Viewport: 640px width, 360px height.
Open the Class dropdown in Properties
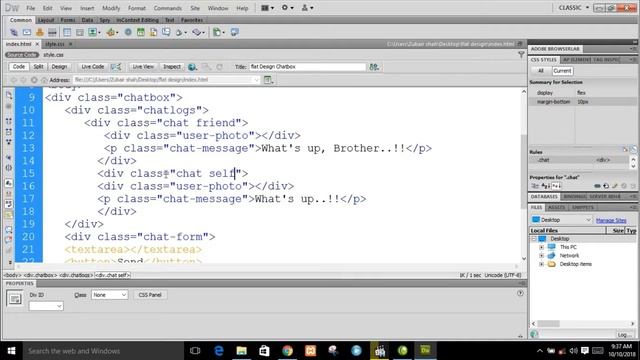point(109,295)
